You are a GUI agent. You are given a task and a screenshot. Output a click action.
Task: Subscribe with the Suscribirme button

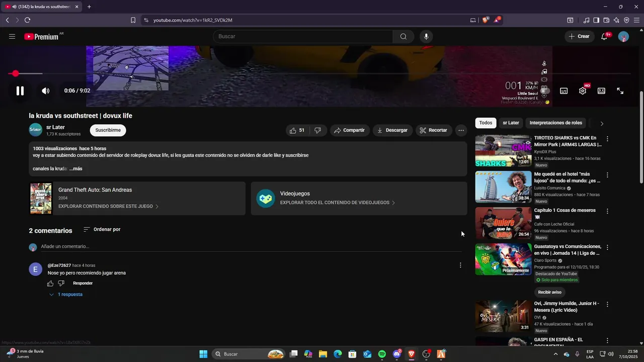pos(108,130)
